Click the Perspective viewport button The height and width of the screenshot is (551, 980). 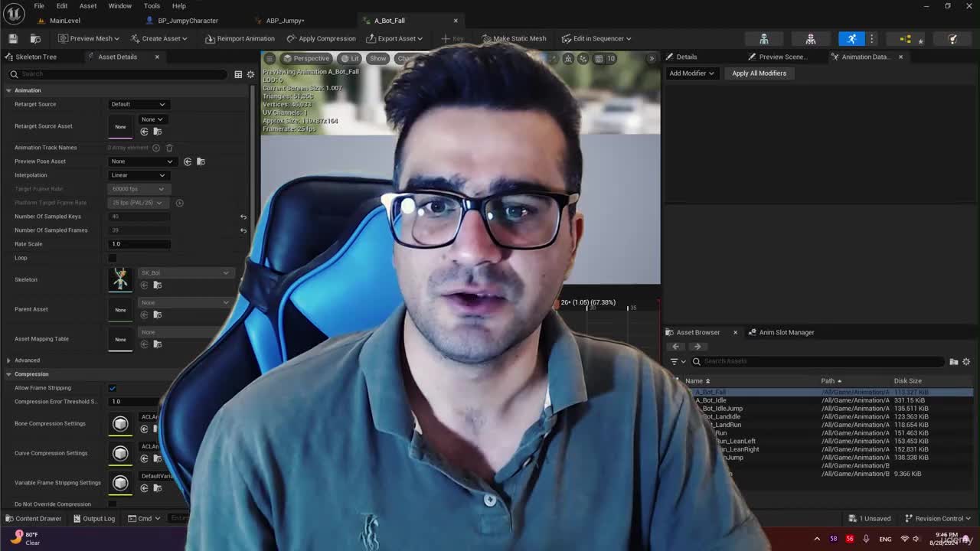point(305,58)
